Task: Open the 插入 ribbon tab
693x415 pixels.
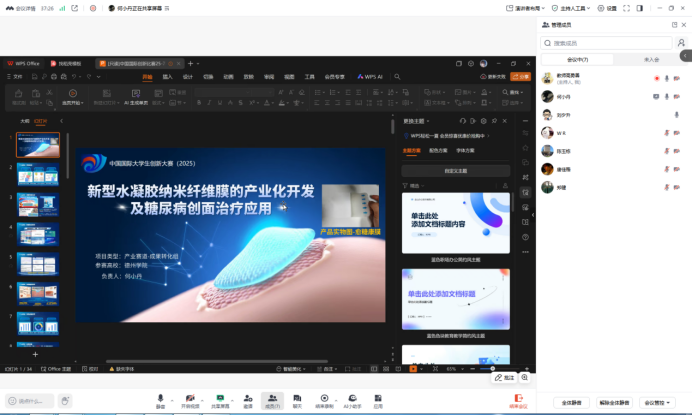Action: (x=167, y=76)
